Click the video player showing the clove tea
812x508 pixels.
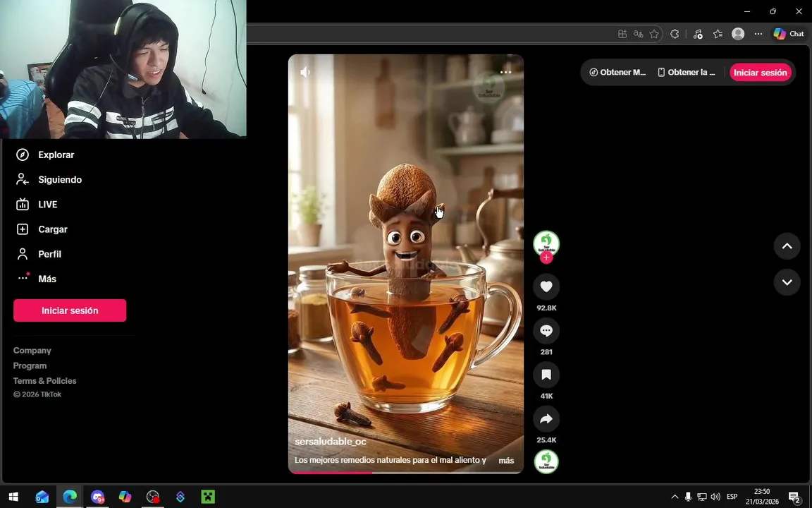coord(406,263)
